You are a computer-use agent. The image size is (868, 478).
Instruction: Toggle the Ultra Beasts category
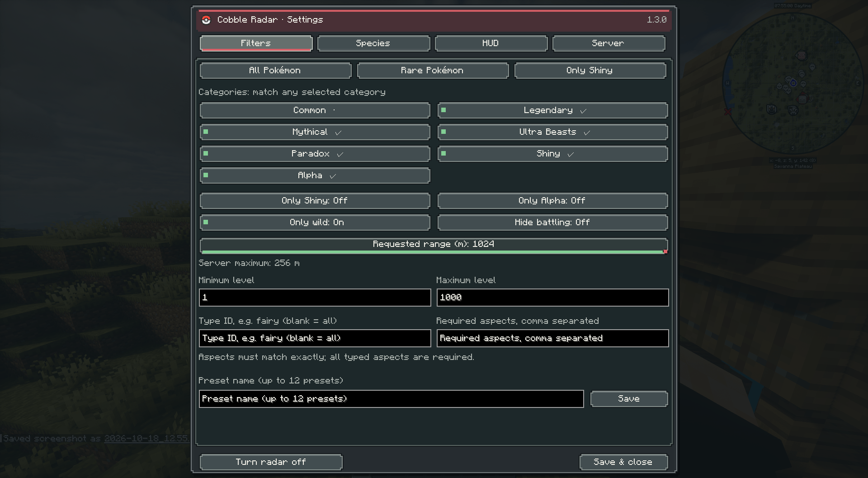click(552, 132)
